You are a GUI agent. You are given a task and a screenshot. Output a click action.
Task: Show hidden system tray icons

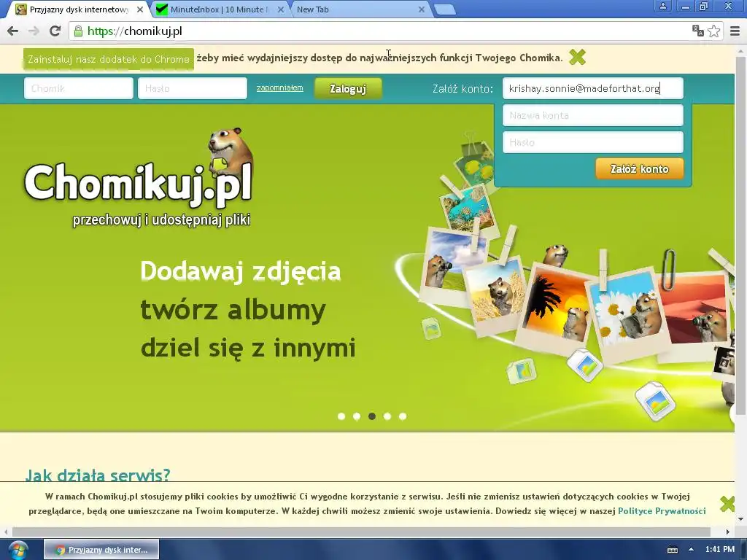click(691, 550)
